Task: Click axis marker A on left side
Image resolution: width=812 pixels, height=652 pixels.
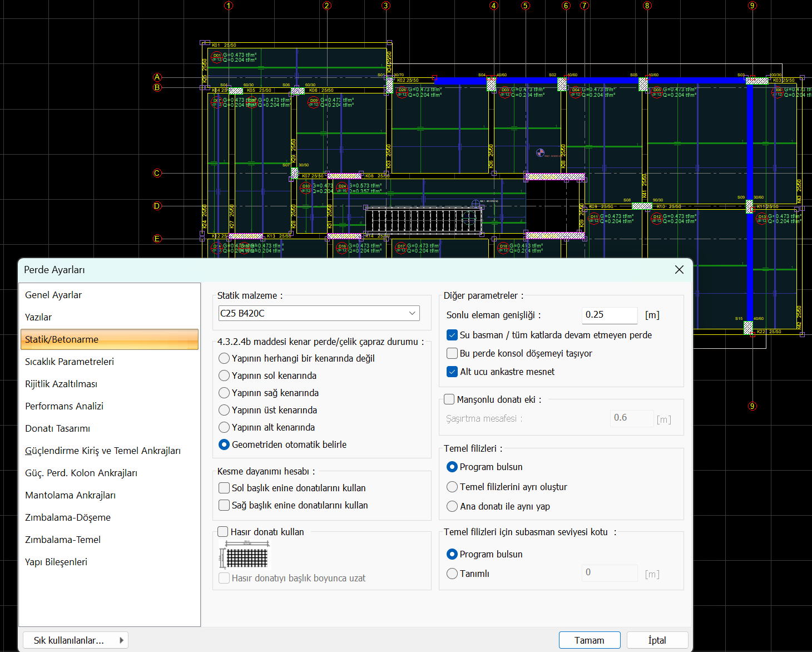Action: (x=157, y=77)
